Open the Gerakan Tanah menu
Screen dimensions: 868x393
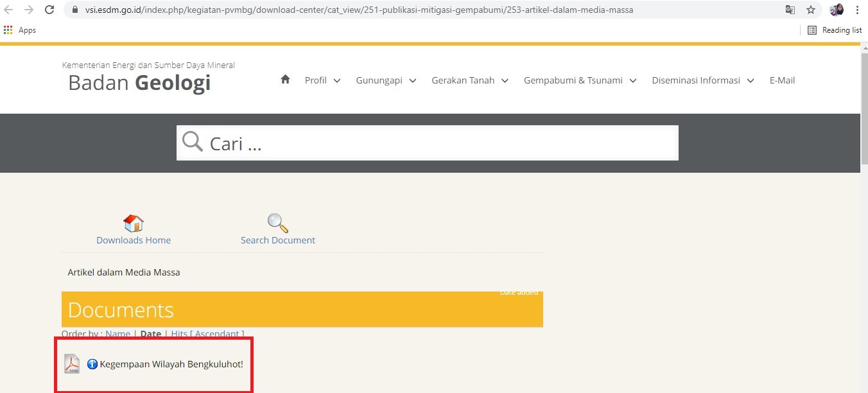(469, 80)
